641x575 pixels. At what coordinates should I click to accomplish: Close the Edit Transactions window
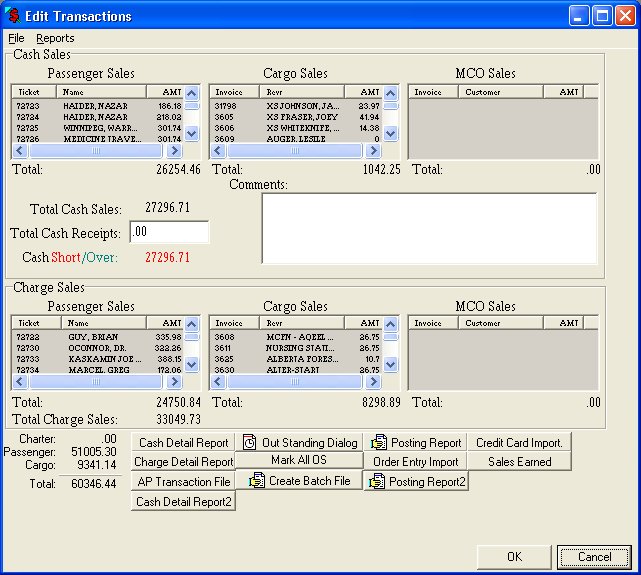[x=625, y=16]
